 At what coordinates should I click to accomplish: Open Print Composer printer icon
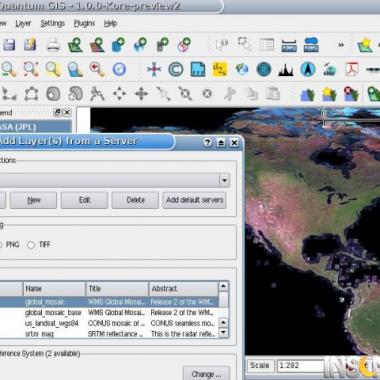tap(53, 44)
